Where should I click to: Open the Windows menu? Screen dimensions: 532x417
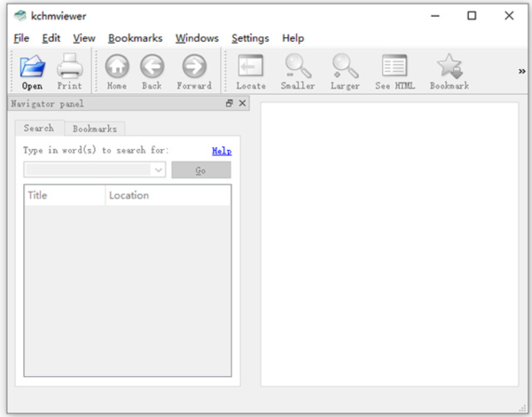click(197, 38)
